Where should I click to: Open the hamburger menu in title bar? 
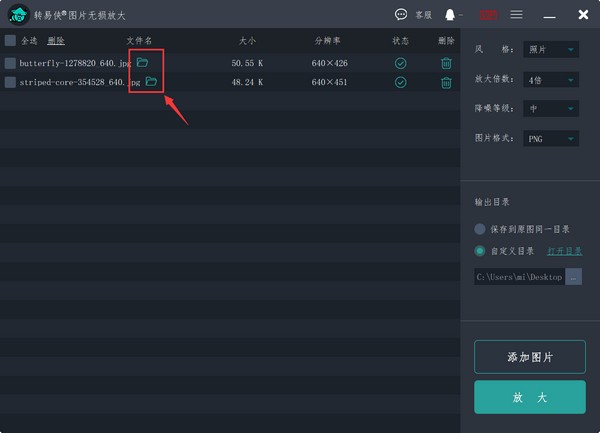pos(517,15)
